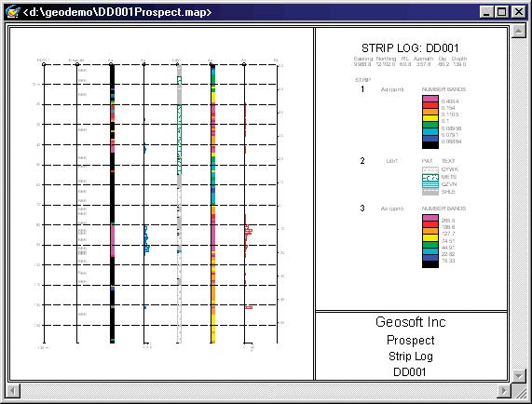Viewport: 532px width, 404px height.
Task: Select the METS pattern swatch in Lith1 legend
Action: click(x=430, y=177)
